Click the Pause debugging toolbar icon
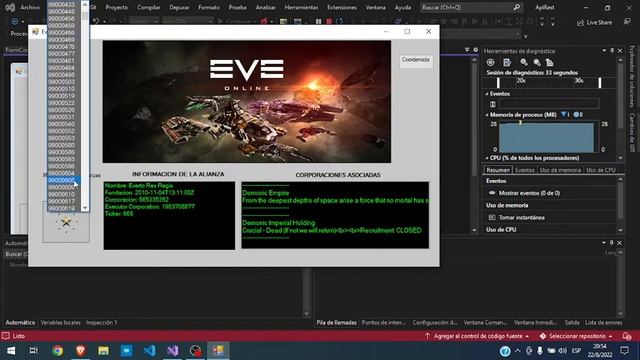Screen dimensions: 640x360 click(x=318, y=22)
